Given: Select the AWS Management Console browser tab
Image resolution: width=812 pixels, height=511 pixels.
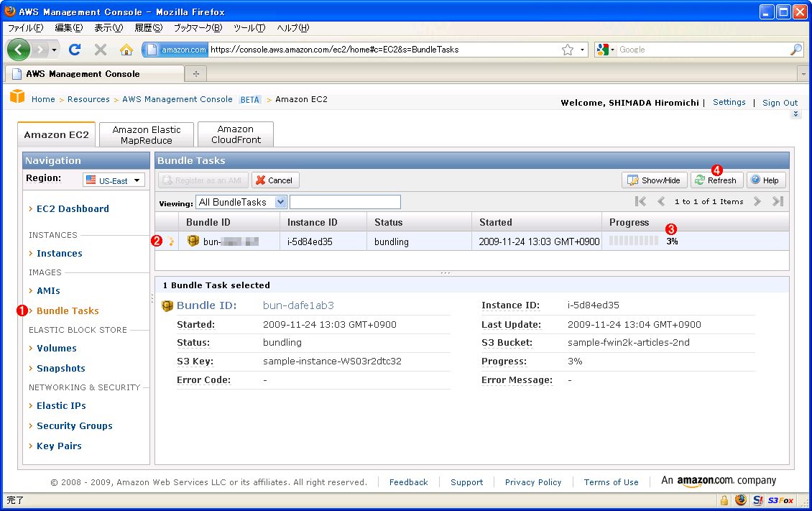Looking at the screenshot, I should click(x=95, y=74).
